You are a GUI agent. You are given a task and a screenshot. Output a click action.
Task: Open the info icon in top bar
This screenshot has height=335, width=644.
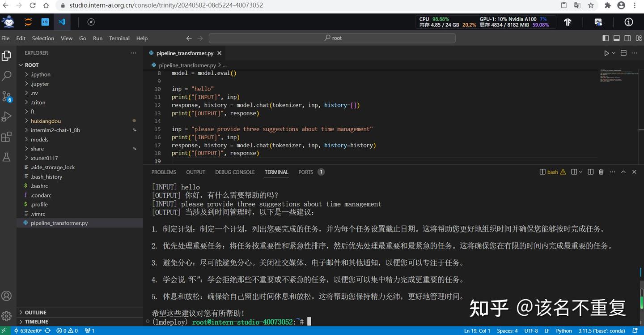[x=629, y=22]
